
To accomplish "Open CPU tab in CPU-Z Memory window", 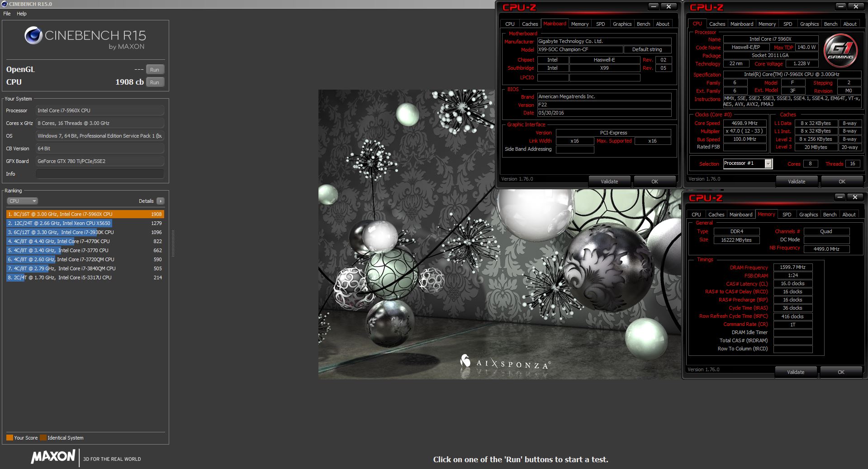I will (696, 215).
